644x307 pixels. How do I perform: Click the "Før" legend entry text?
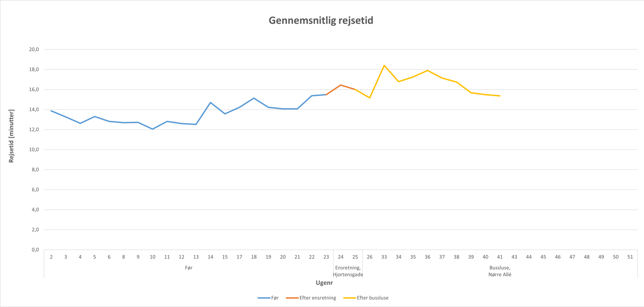(x=275, y=298)
